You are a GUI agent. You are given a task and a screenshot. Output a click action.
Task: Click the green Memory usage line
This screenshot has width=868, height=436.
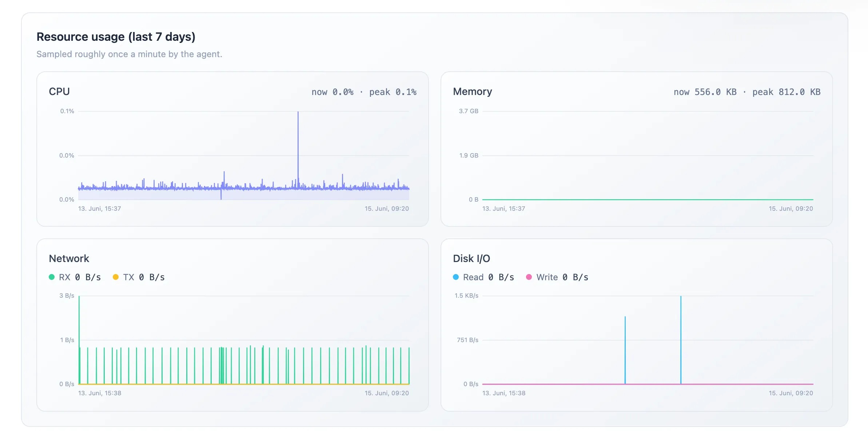[648, 199]
